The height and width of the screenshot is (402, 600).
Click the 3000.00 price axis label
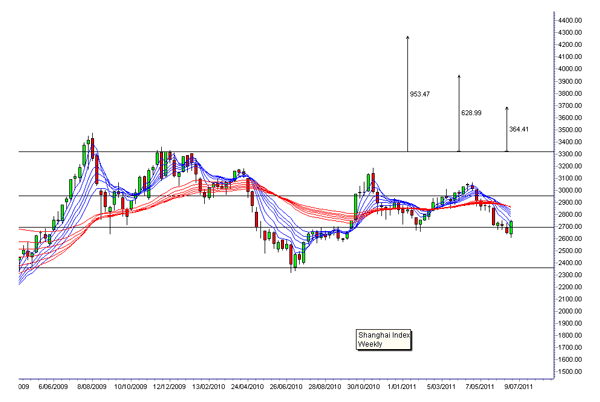570,190
